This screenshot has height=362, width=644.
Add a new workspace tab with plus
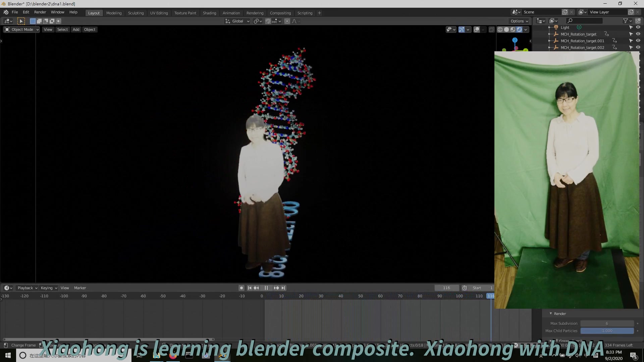coord(319,13)
